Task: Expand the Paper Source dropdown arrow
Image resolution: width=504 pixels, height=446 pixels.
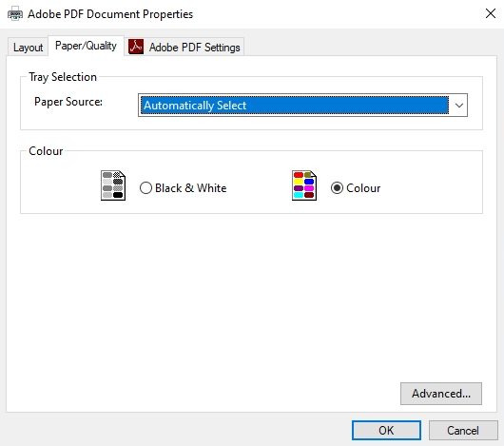Action: coord(459,106)
